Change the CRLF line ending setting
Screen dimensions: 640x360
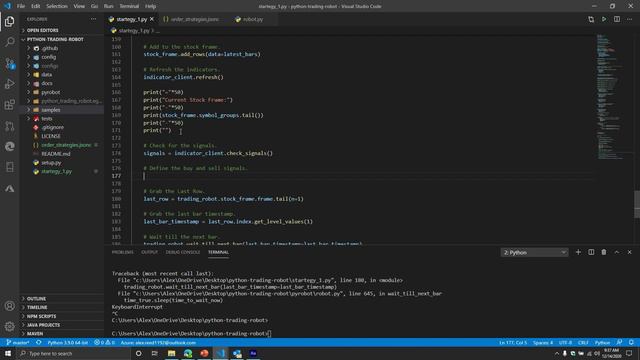(583, 342)
